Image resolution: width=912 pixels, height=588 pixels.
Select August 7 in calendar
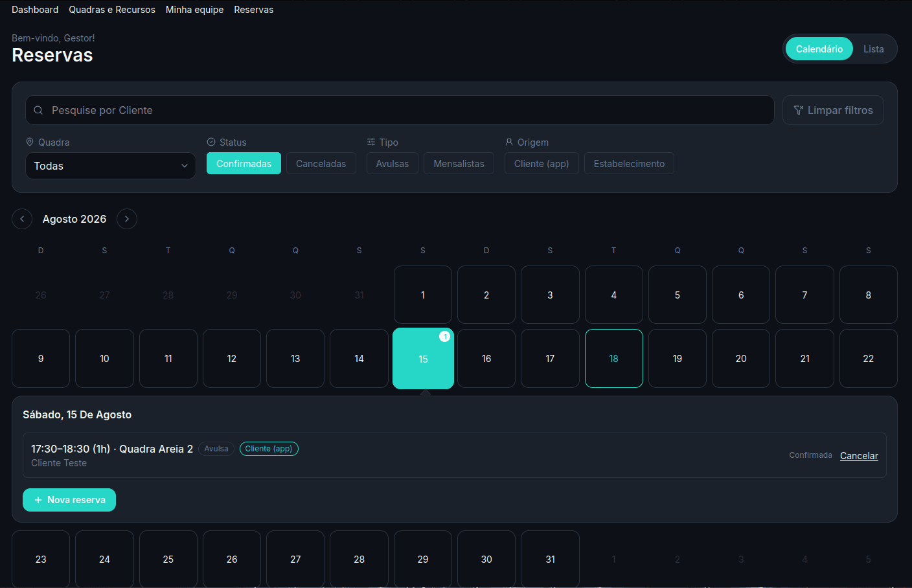[x=804, y=295]
